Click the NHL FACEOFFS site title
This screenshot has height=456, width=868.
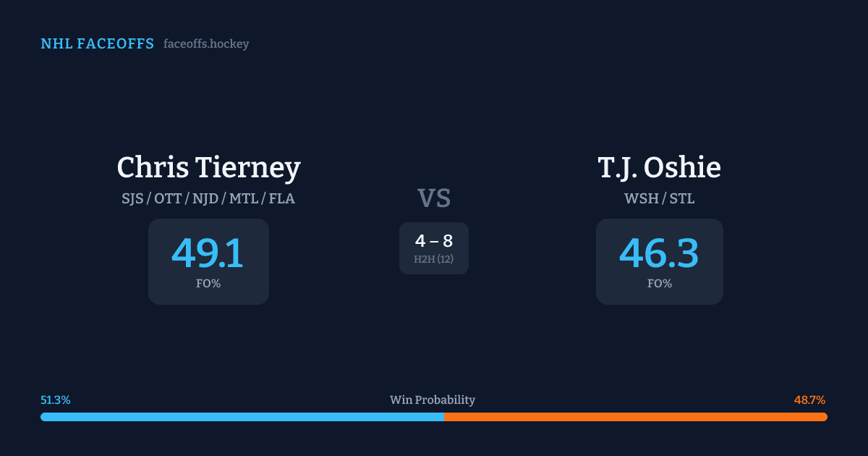click(x=97, y=44)
